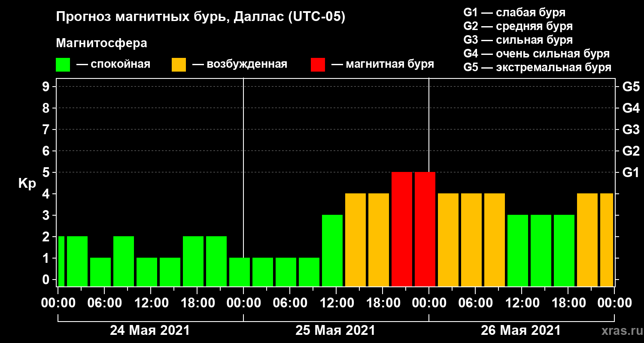The height and width of the screenshot is (343, 644).
Task: Click the "— возбужденная" legend label
Action: 240,64
